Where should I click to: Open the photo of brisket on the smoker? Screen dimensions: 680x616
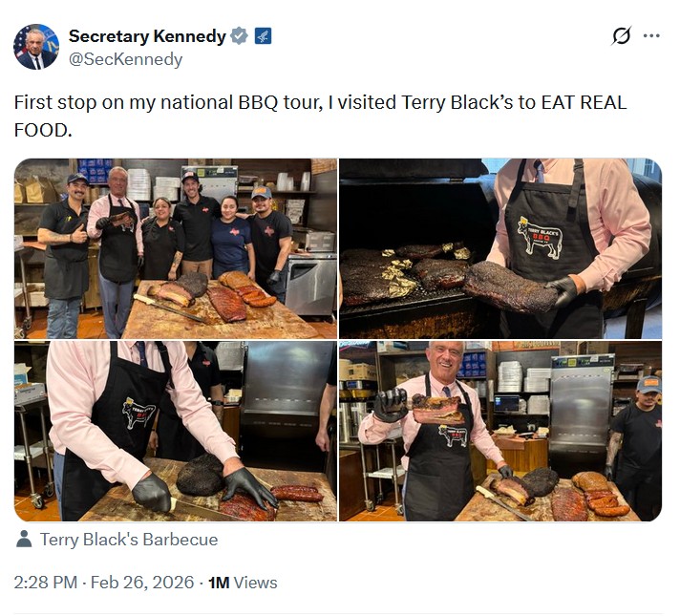coord(500,248)
